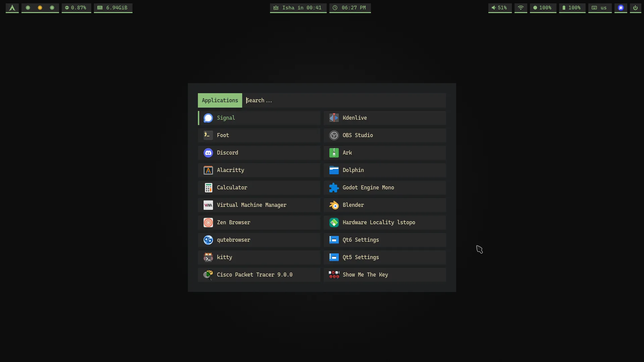Select the Kdenlive label

355,118
